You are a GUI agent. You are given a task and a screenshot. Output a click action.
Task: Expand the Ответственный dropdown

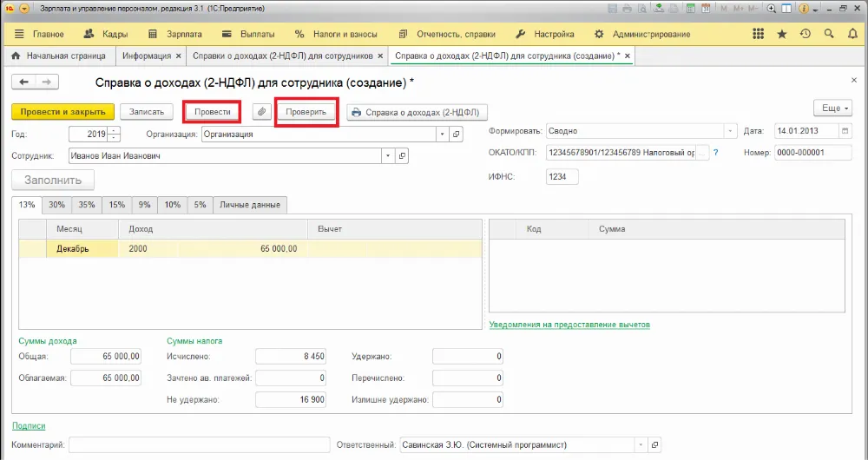(641, 444)
